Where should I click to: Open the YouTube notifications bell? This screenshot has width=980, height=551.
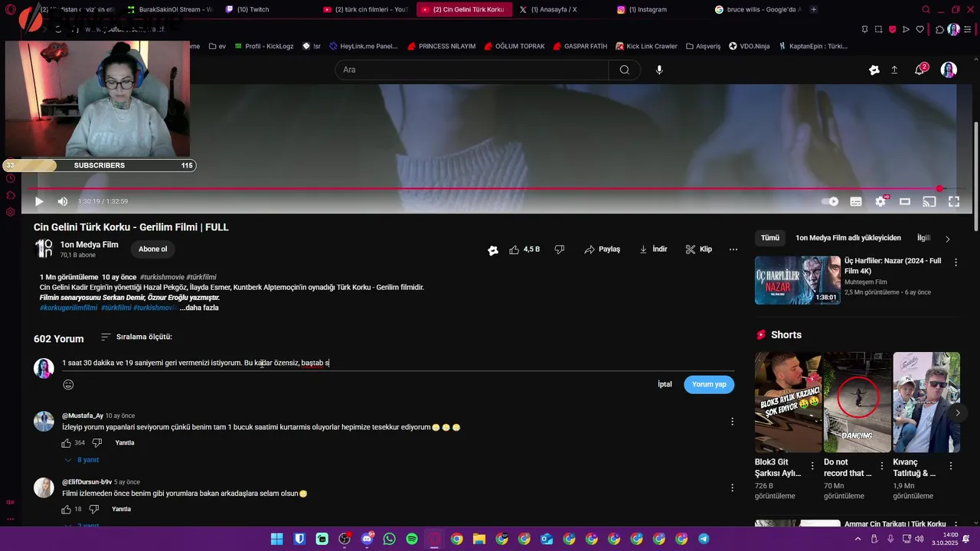920,70
